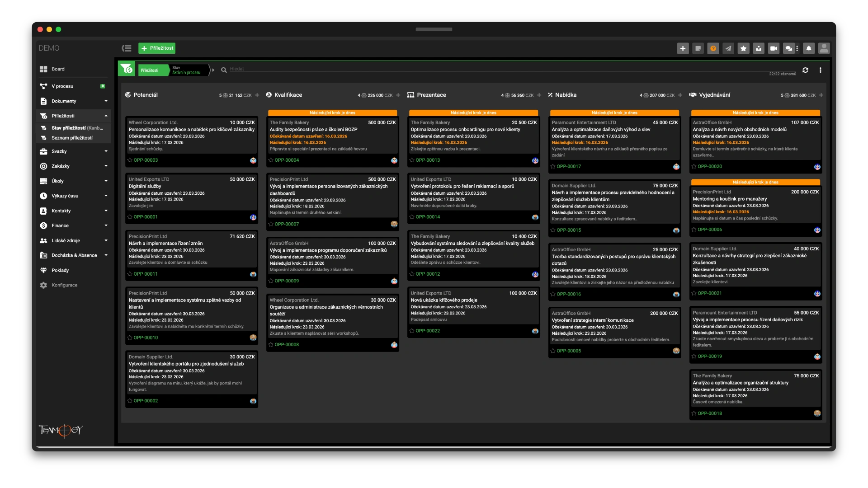The image size is (868, 488).
Task: Click the green Příležitost create button
Action: click(157, 48)
